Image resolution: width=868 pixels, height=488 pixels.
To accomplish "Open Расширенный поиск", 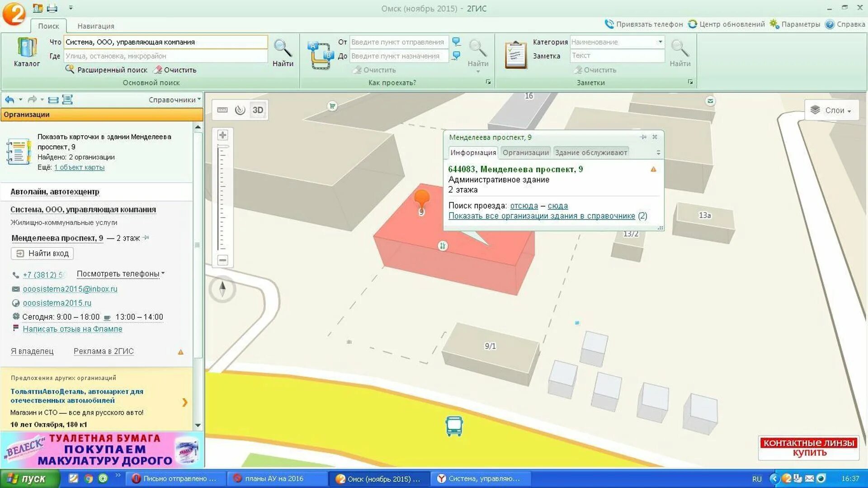I will [x=107, y=70].
